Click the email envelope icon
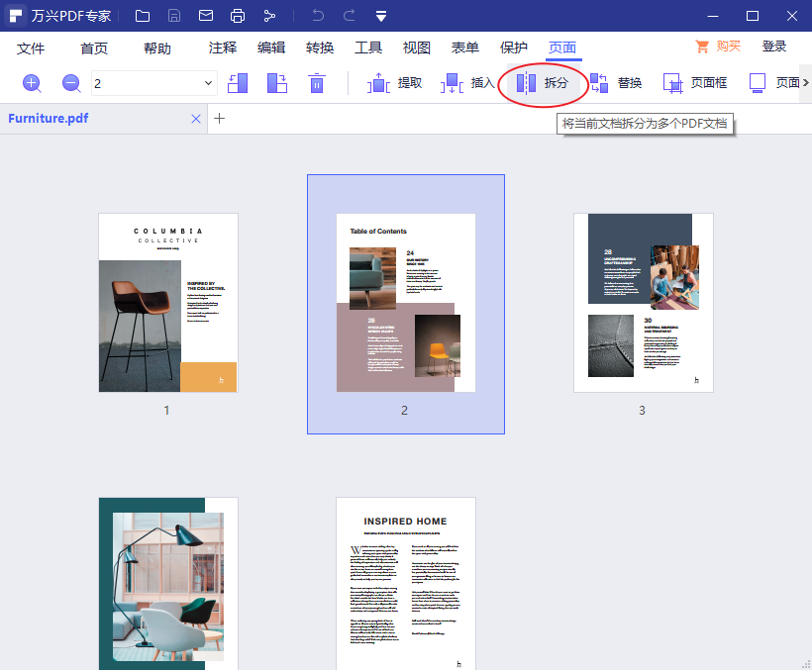 tap(205, 16)
